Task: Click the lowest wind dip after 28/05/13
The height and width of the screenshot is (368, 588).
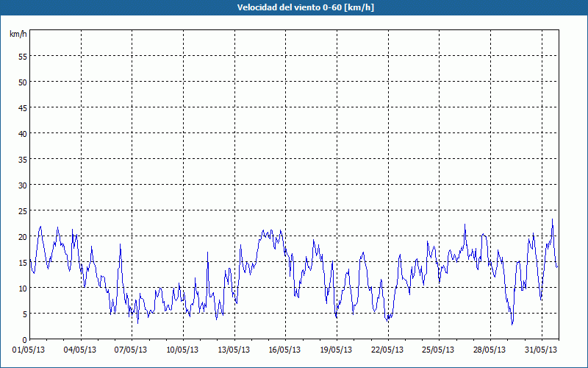Action: click(512, 324)
